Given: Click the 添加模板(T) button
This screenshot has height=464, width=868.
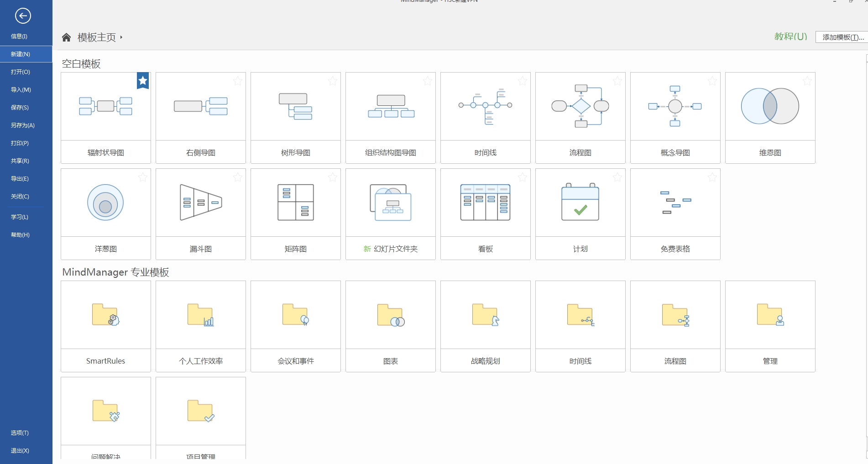Looking at the screenshot, I should pyautogui.click(x=842, y=37).
